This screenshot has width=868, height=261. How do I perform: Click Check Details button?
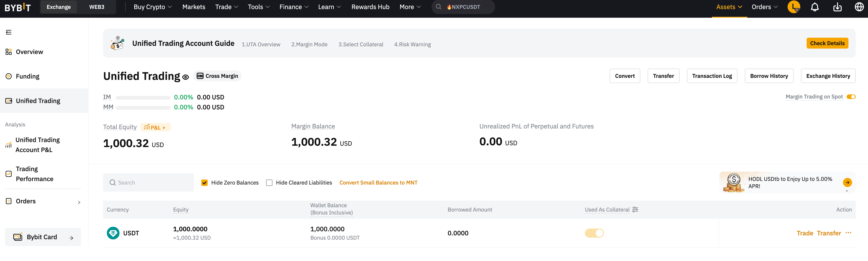pyautogui.click(x=827, y=43)
